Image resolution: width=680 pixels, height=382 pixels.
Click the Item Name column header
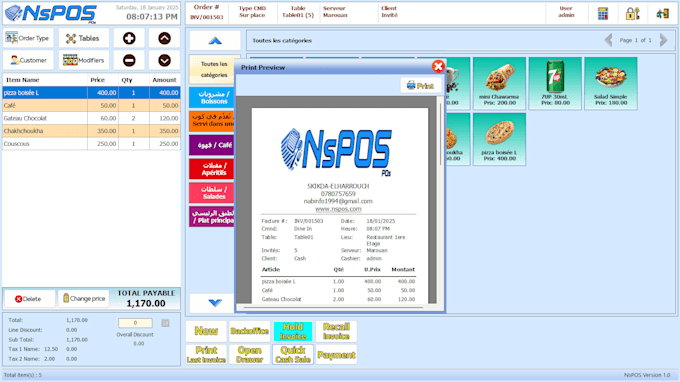tap(45, 80)
